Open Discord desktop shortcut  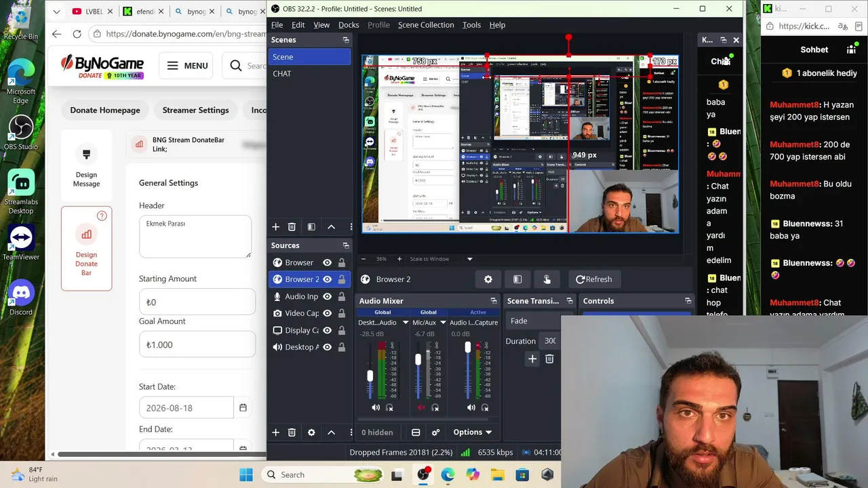pyautogui.click(x=21, y=298)
